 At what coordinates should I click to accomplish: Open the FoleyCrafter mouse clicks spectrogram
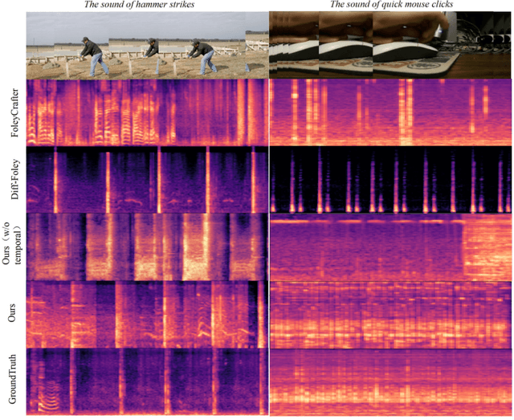pos(390,112)
